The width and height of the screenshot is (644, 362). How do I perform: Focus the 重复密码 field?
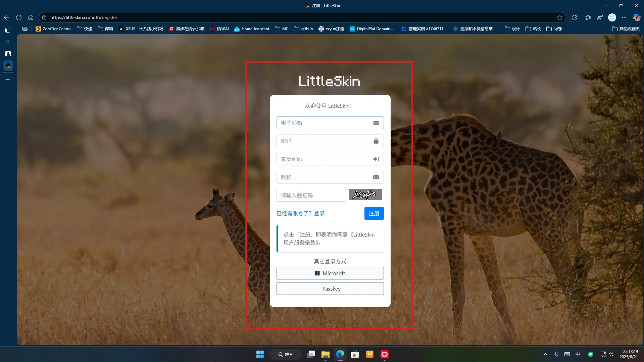[x=330, y=159]
